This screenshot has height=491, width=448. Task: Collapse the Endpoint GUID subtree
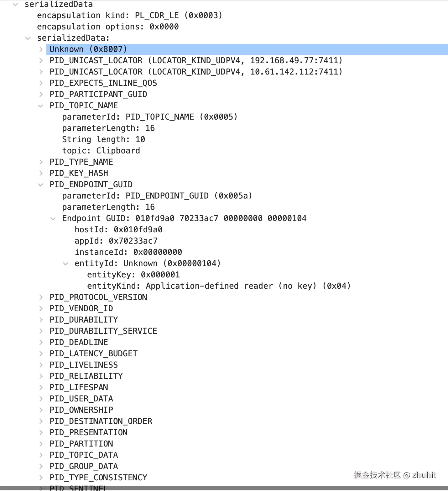[x=53, y=219]
